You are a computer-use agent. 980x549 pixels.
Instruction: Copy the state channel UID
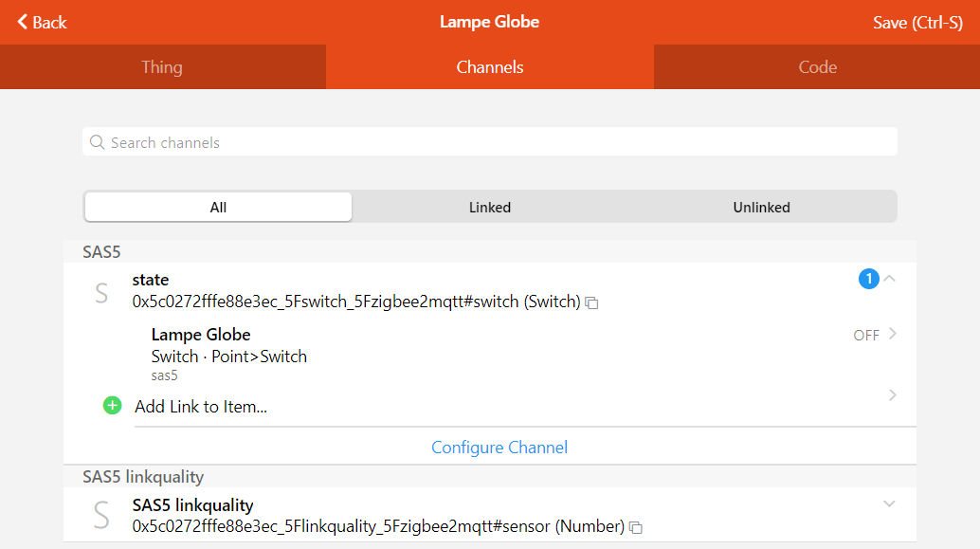point(591,303)
